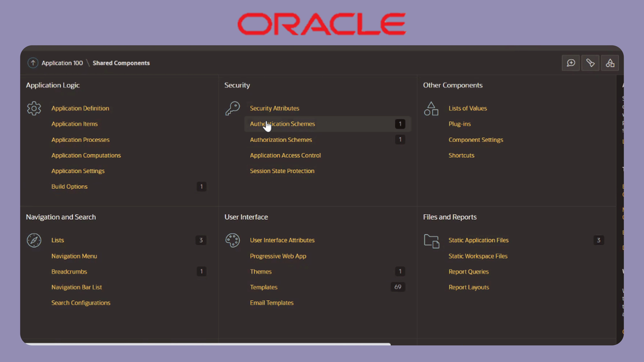The height and width of the screenshot is (362, 644).
Task: Go to Application 100 breadcrumb
Action: (x=62, y=63)
